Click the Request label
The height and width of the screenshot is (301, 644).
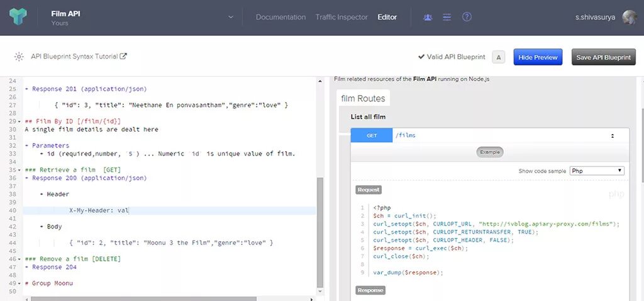pyautogui.click(x=369, y=190)
